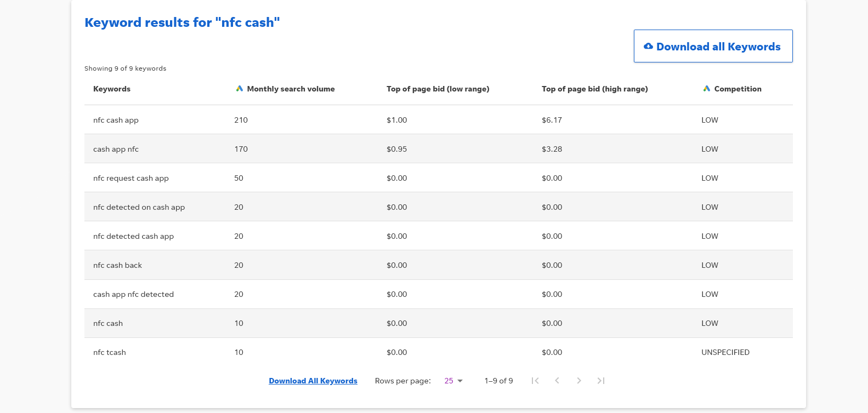
Task: Click the Download all Keywords button
Action: pos(713,46)
